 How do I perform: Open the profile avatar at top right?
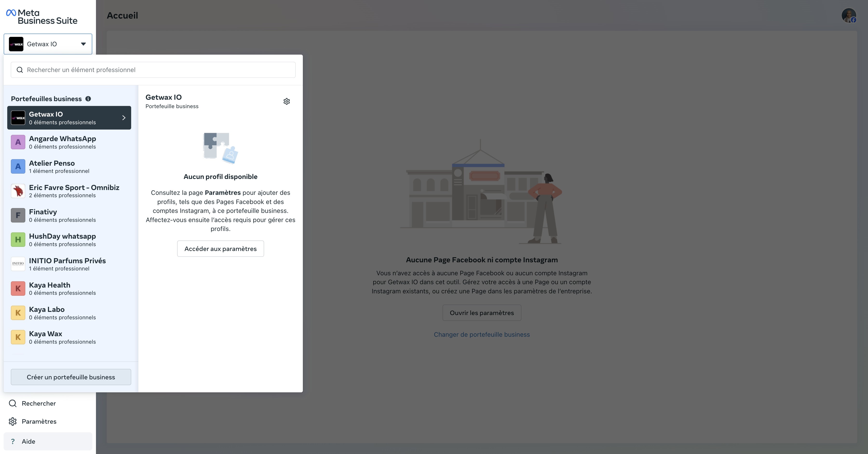[849, 15]
